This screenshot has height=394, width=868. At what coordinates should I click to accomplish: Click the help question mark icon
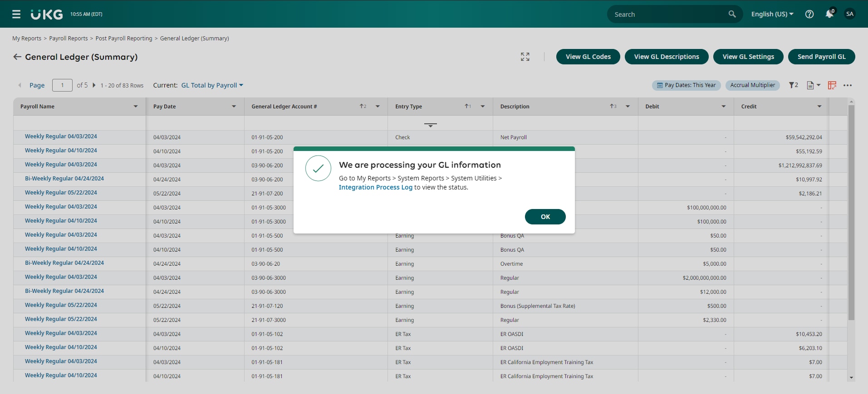click(809, 14)
